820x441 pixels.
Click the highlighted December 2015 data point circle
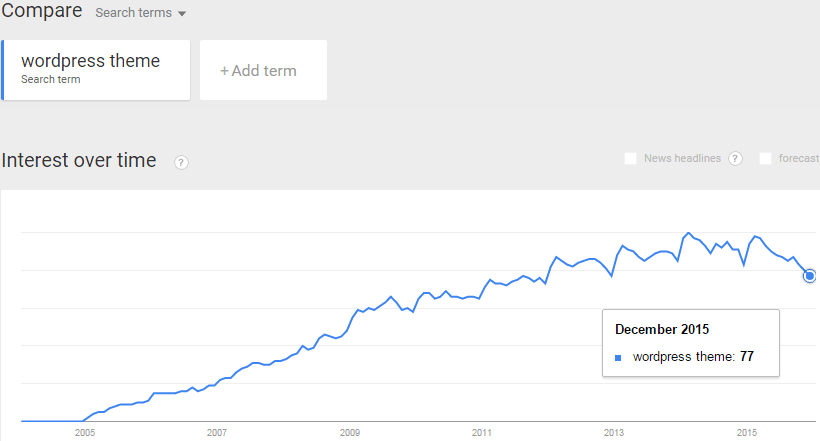tap(809, 275)
